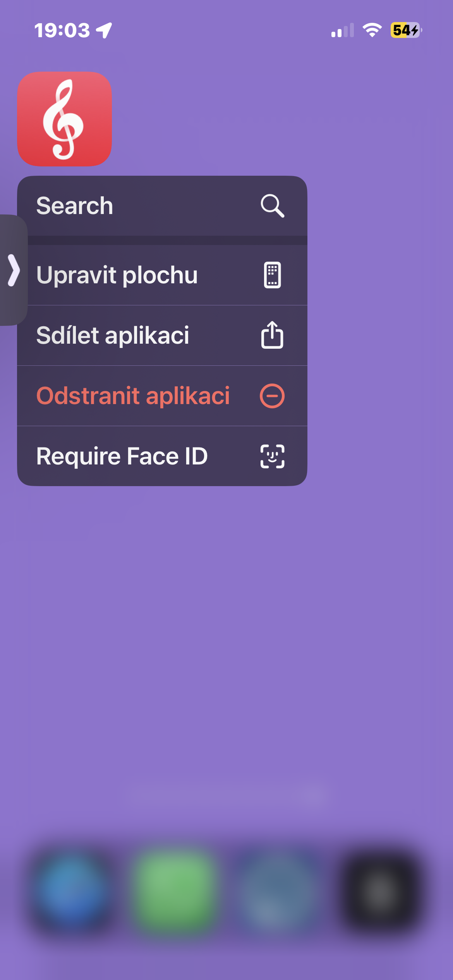Tap the Face ID scan icon
The height and width of the screenshot is (980, 453).
272,456
